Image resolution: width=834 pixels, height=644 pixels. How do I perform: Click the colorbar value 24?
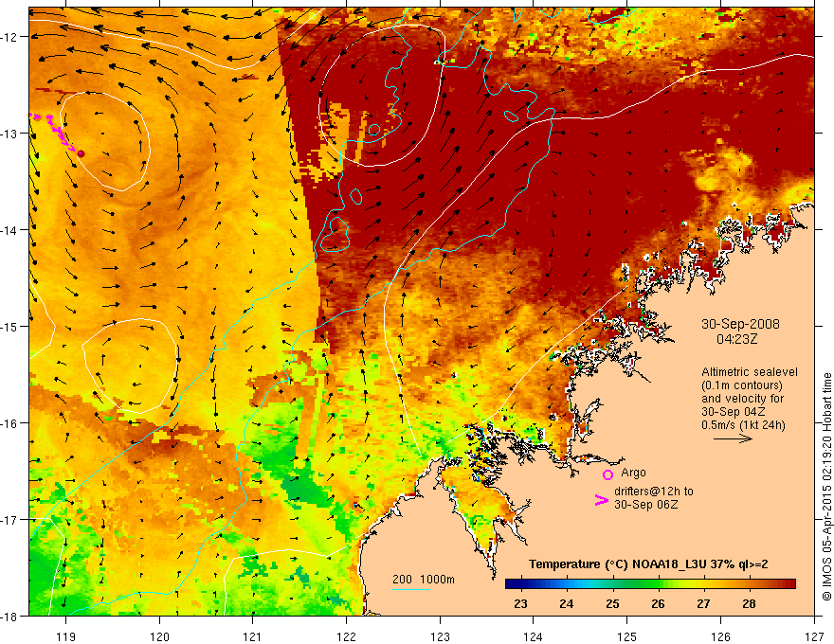pyautogui.click(x=567, y=603)
